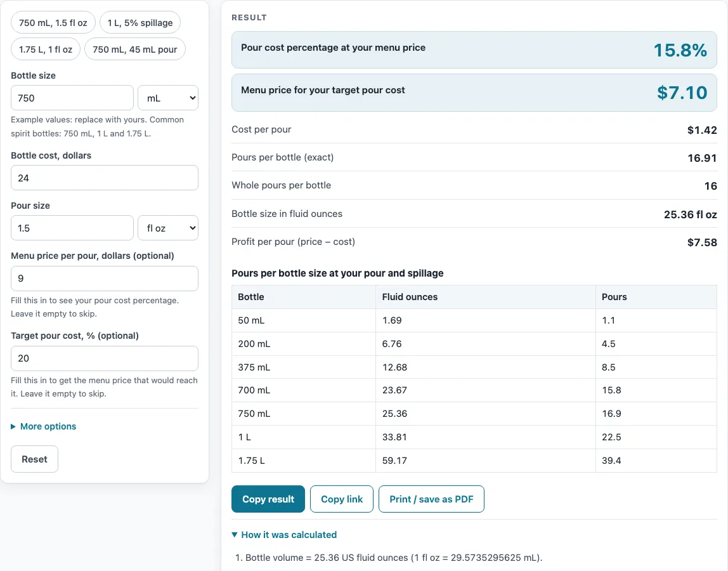Viewport: 728px width, 571px height.
Task: Select the 15.8% pour cost percentage value
Action: [680, 50]
